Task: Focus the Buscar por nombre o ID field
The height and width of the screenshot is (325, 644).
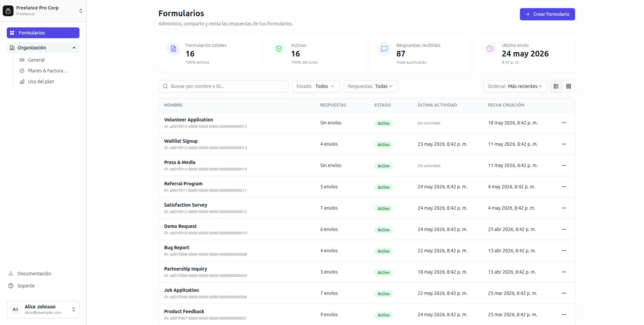Action: coord(223,86)
